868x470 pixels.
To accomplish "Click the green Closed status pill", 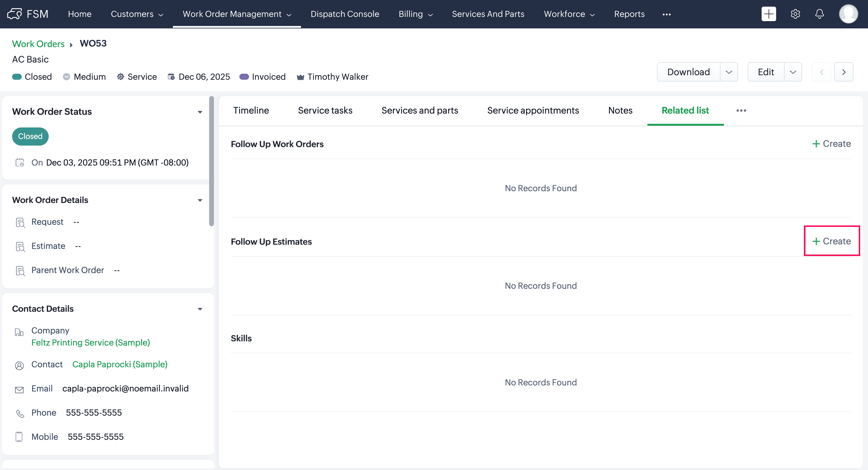I will [30, 136].
